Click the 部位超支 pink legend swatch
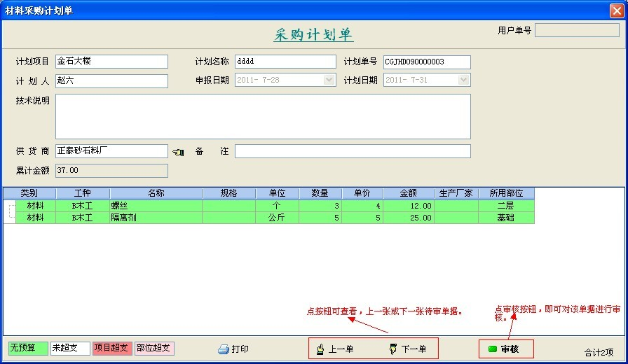Viewport: 628px width, 364px height. click(154, 348)
